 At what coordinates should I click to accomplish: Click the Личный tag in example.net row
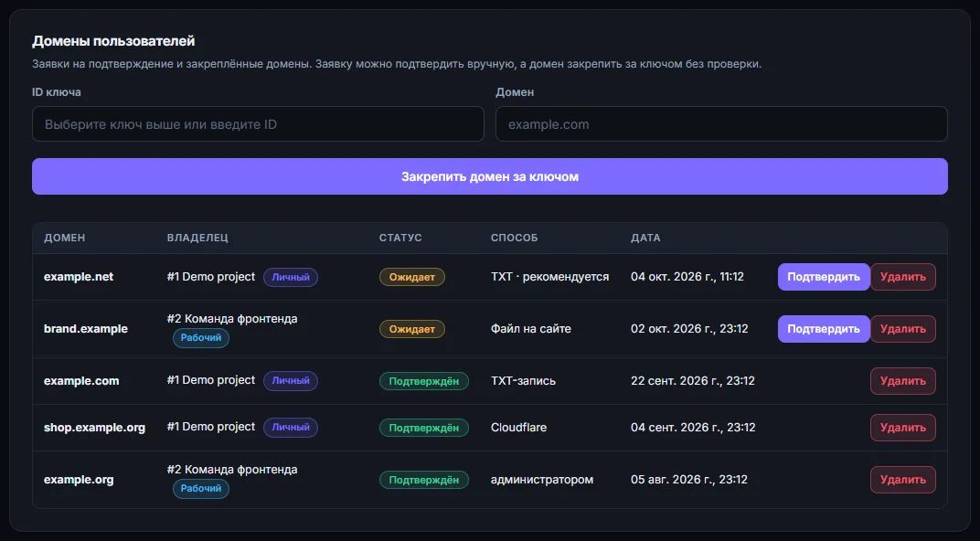[291, 277]
